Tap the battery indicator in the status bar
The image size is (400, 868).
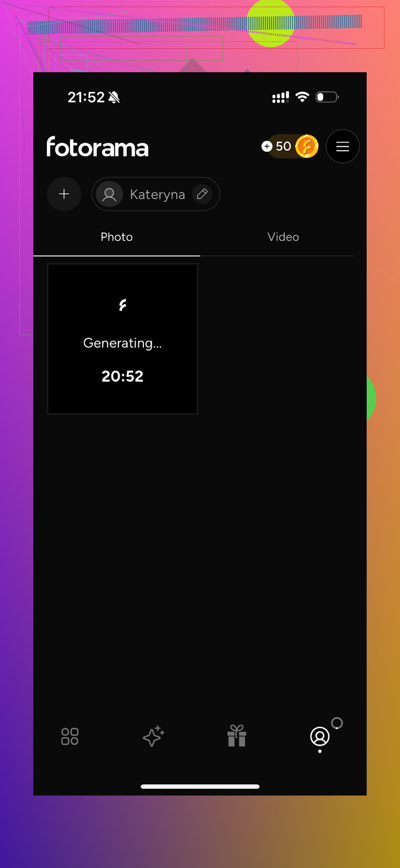pyautogui.click(x=327, y=97)
